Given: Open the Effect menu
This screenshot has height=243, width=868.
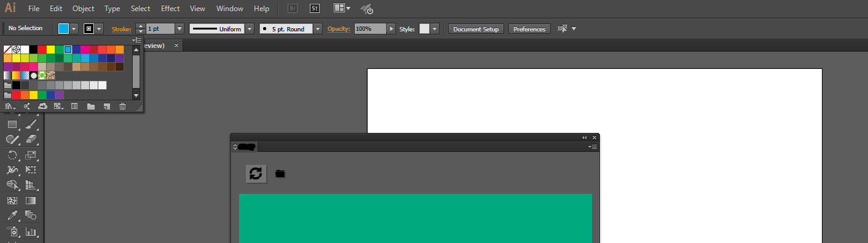Looking at the screenshot, I should [170, 9].
